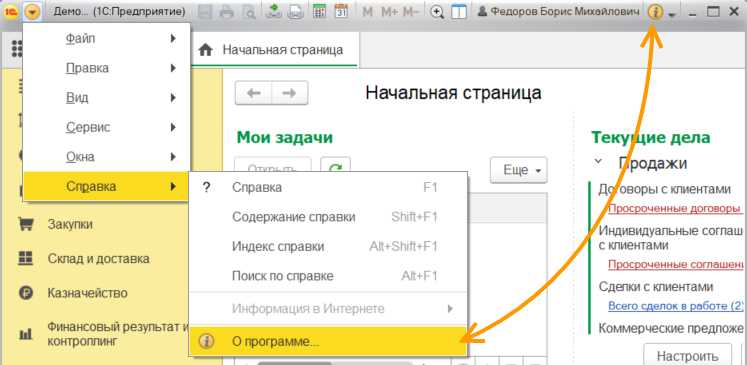The height and width of the screenshot is (365, 747).
Task: Click the zoom magnifier toolbar icon
Action: click(437, 12)
